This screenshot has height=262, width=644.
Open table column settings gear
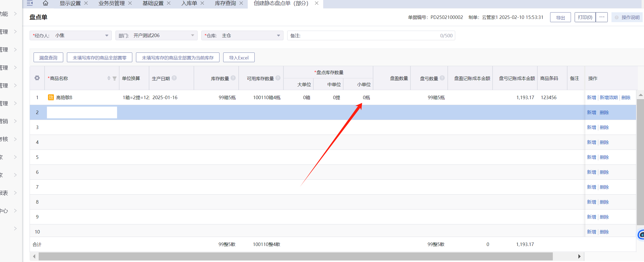37,78
